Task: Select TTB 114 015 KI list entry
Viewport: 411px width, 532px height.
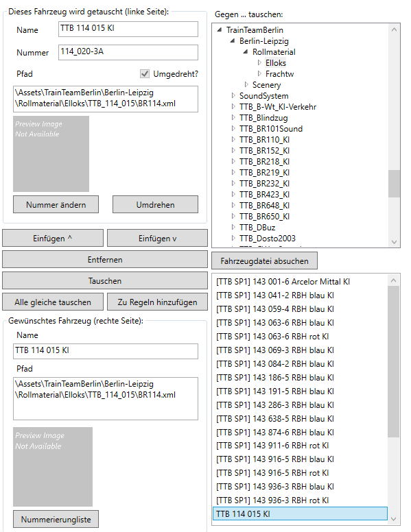Action: (x=300, y=513)
